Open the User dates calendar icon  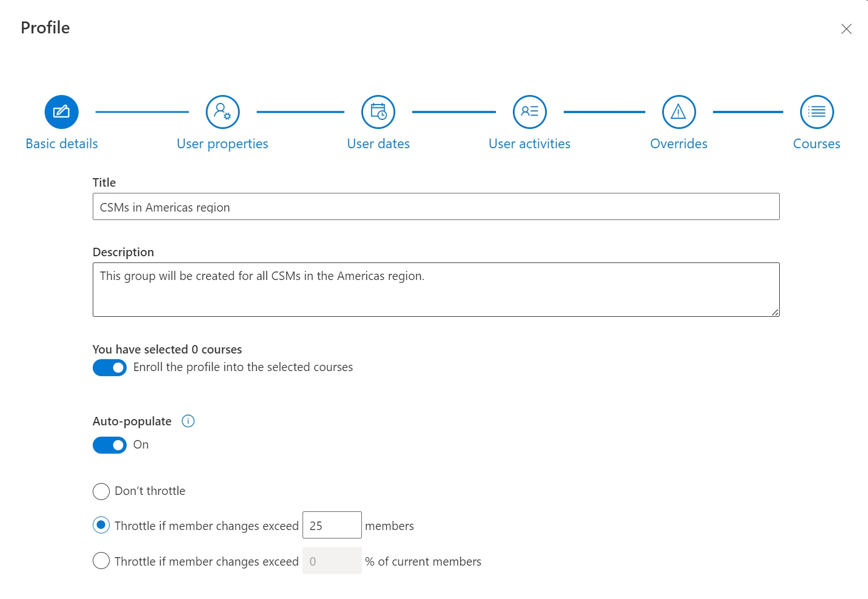378,111
